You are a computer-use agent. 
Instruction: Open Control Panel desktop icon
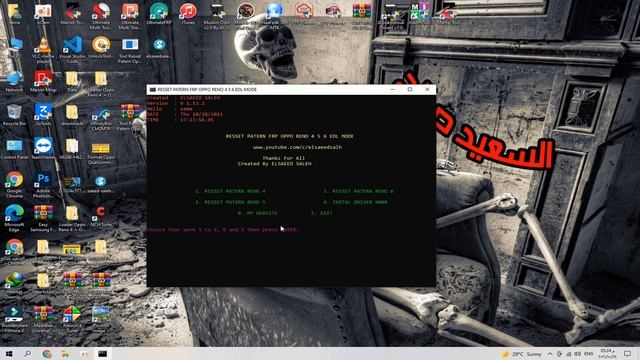14,149
